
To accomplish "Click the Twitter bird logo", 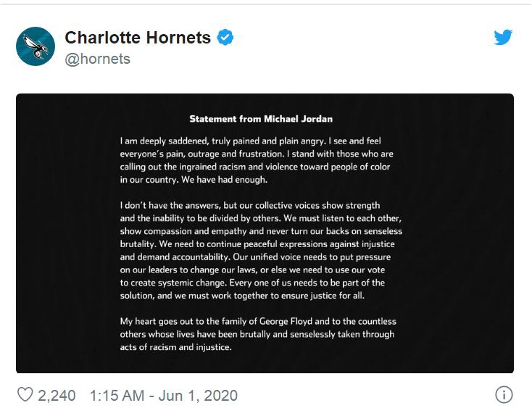I will pos(503,38).
